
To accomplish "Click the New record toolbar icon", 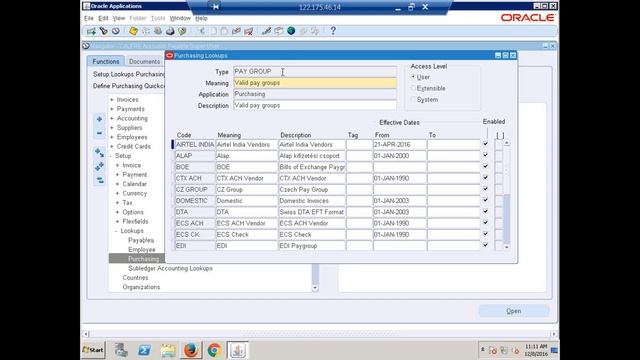I will click(x=91, y=31).
